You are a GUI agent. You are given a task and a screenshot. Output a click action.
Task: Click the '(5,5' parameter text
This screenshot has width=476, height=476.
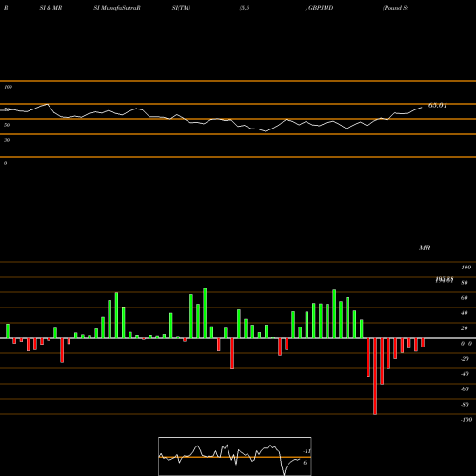point(245,8)
